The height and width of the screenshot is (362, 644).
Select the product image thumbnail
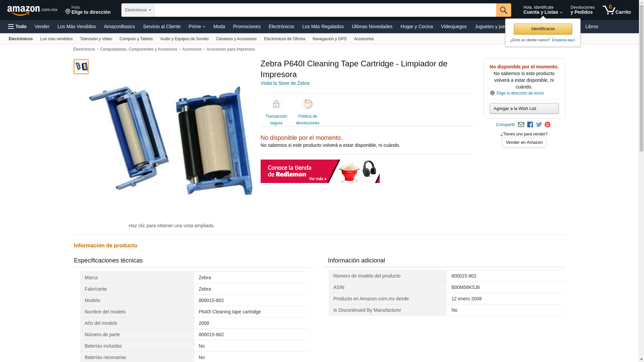point(81,67)
